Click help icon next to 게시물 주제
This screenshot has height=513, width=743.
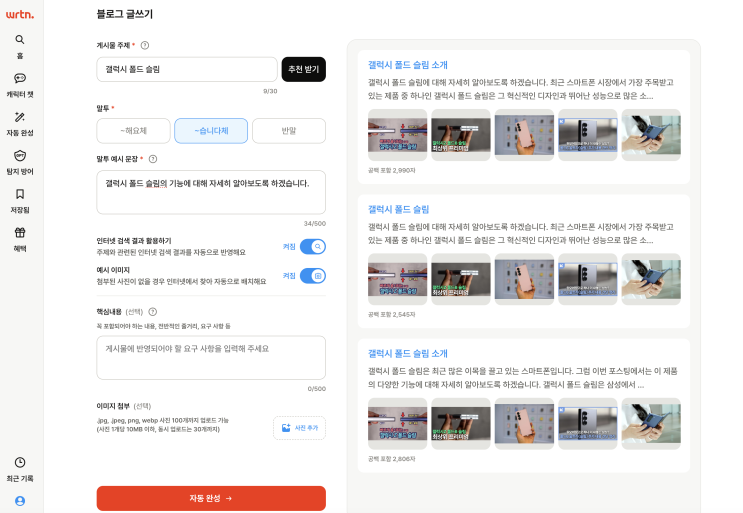tap(145, 45)
